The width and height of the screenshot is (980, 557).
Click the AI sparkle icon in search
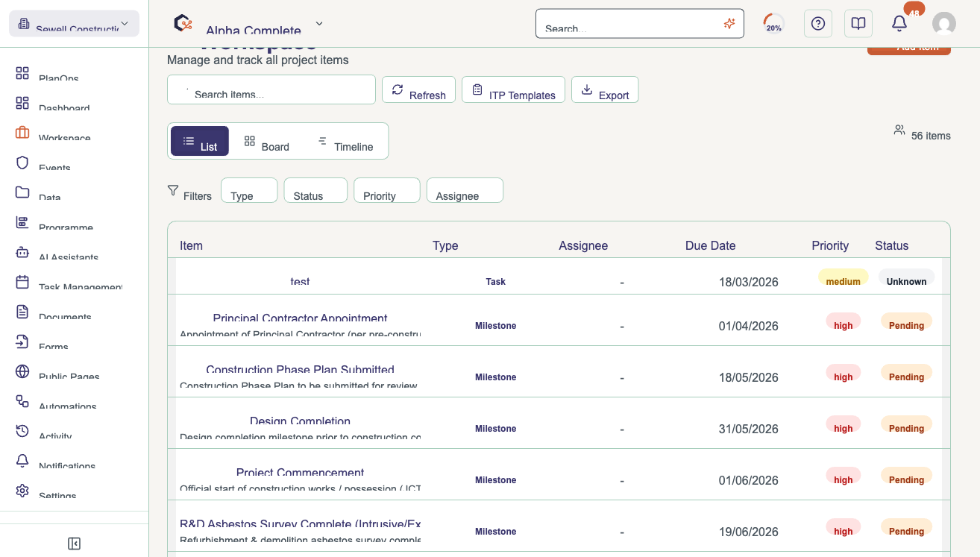[729, 24]
